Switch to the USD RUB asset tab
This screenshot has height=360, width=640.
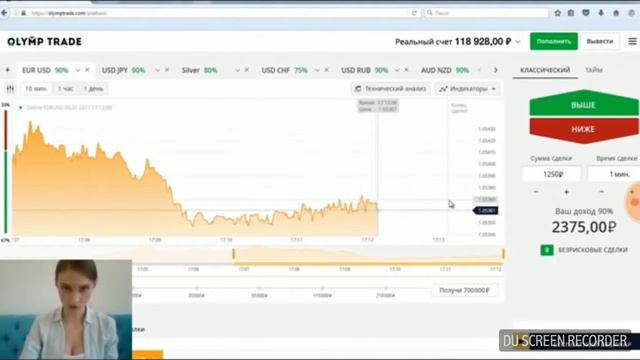[x=364, y=70]
